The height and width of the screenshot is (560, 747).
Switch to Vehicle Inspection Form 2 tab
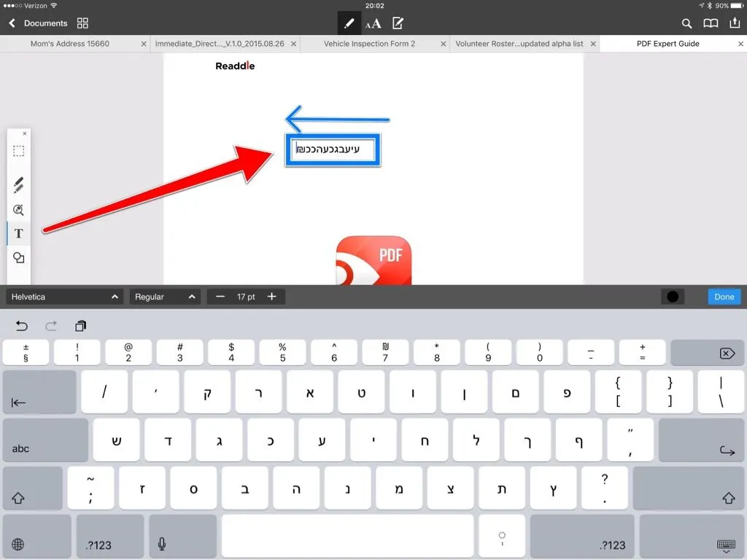[x=369, y=44]
